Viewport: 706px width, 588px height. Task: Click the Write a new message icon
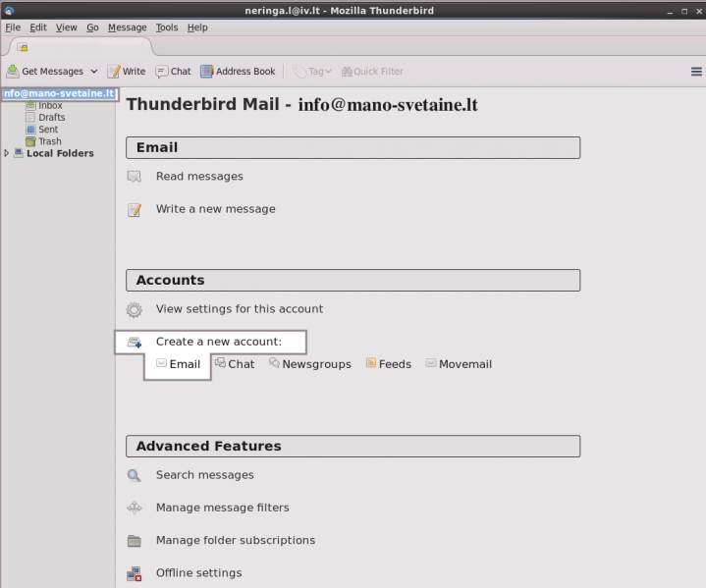pos(135,209)
